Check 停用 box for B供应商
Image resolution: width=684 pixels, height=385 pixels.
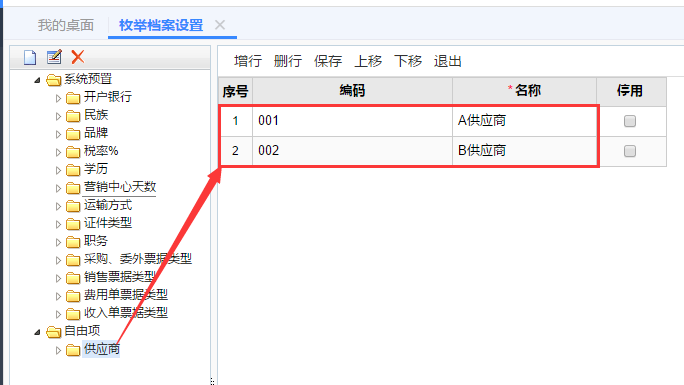click(x=629, y=151)
